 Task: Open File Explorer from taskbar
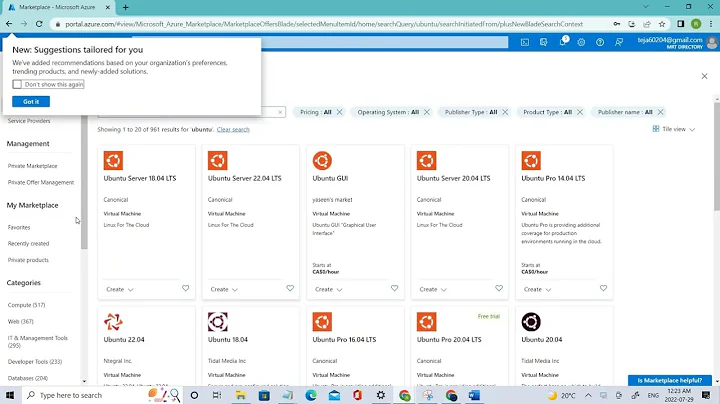(241, 395)
